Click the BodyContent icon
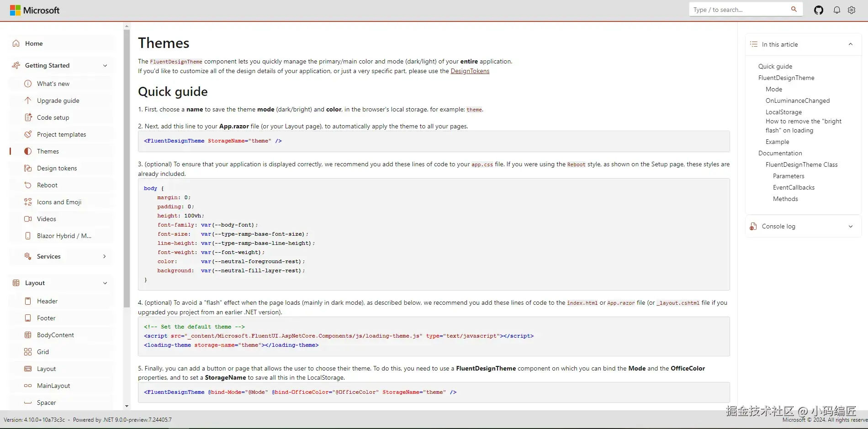Image resolution: width=868 pixels, height=429 pixels. coord(28,335)
